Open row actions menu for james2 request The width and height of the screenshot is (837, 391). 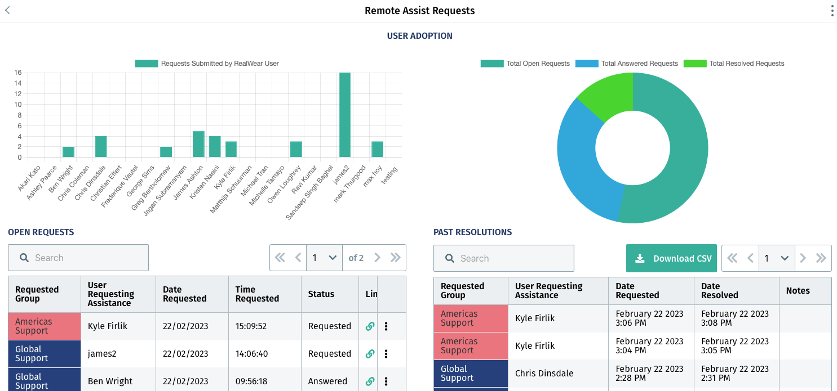386,354
